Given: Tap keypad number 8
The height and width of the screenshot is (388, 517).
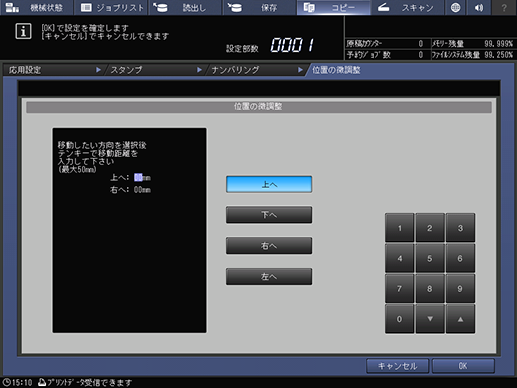Looking at the screenshot, I should pyautogui.click(x=430, y=289).
